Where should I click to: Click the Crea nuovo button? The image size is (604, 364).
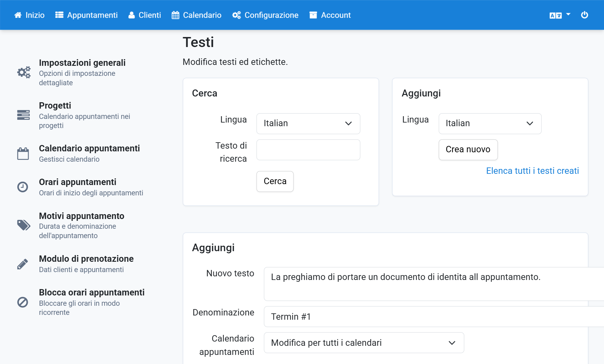(x=468, y=150)
